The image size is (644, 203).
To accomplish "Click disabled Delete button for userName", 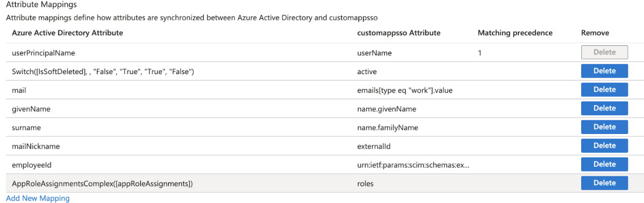I will click(604, 52).
